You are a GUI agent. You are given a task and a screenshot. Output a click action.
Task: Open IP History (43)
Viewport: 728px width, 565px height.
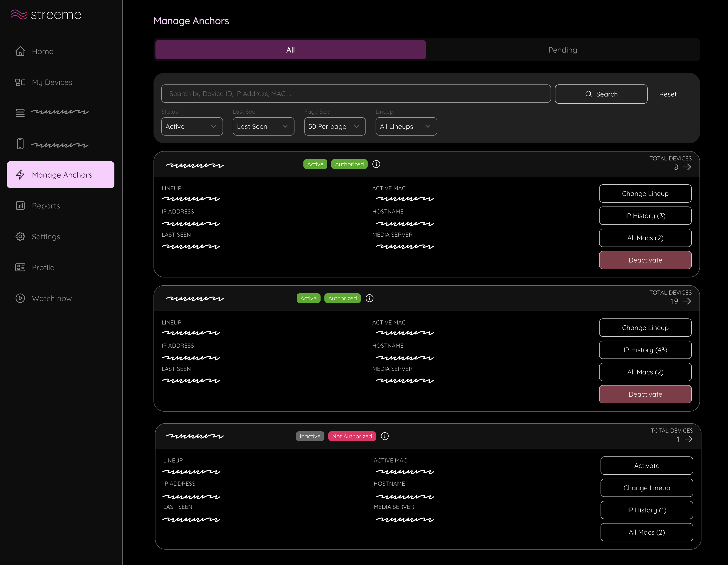point(645,350)
